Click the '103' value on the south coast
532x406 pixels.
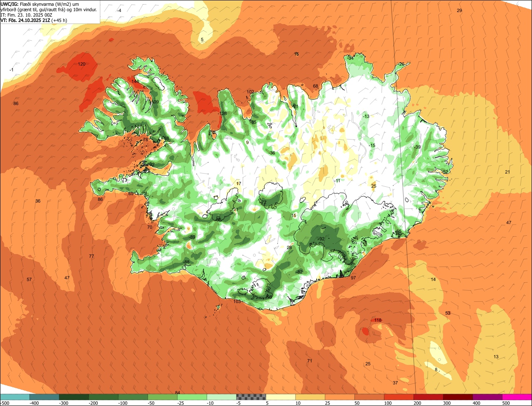point(237,301)
